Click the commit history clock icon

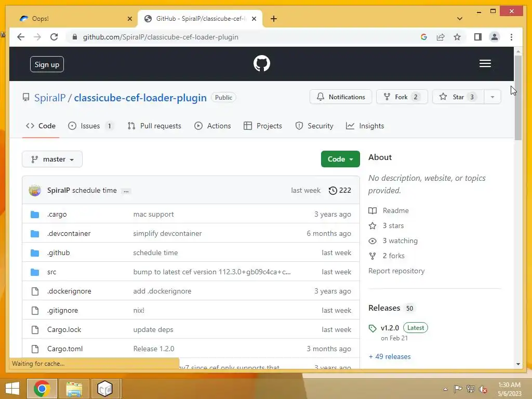tap(333, 190)
